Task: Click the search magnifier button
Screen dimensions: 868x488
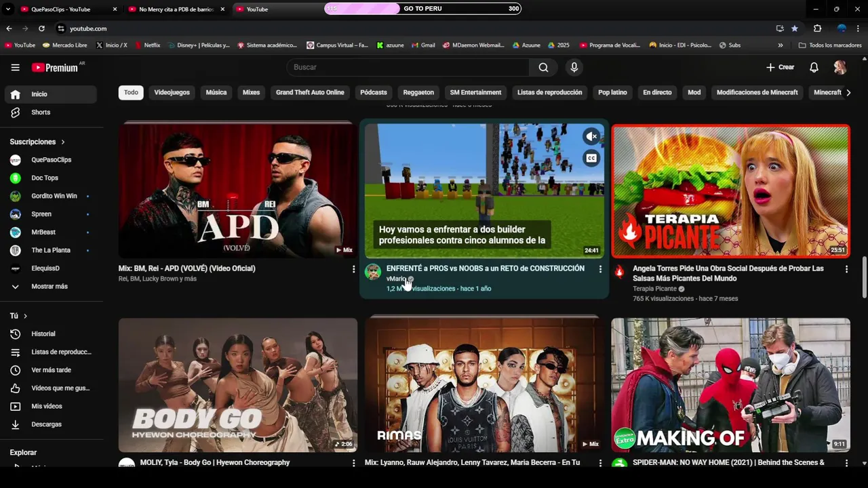Action: 543,67
